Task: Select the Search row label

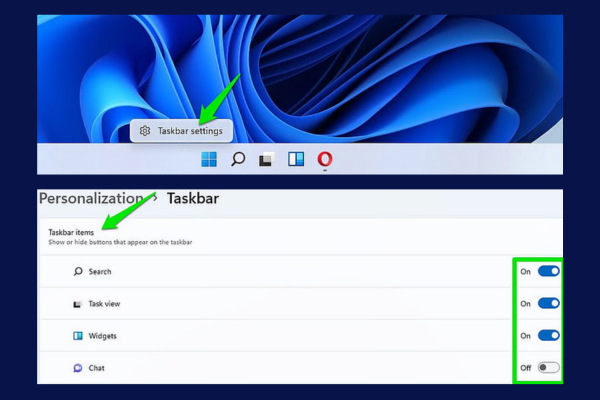Action: (x=100, y=271)
